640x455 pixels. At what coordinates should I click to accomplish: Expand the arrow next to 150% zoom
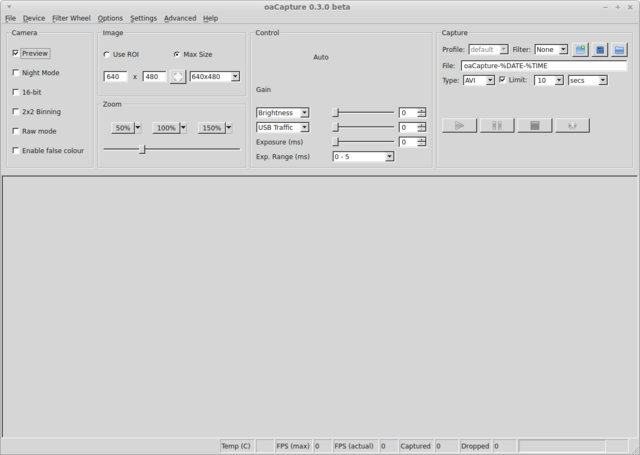229,128
